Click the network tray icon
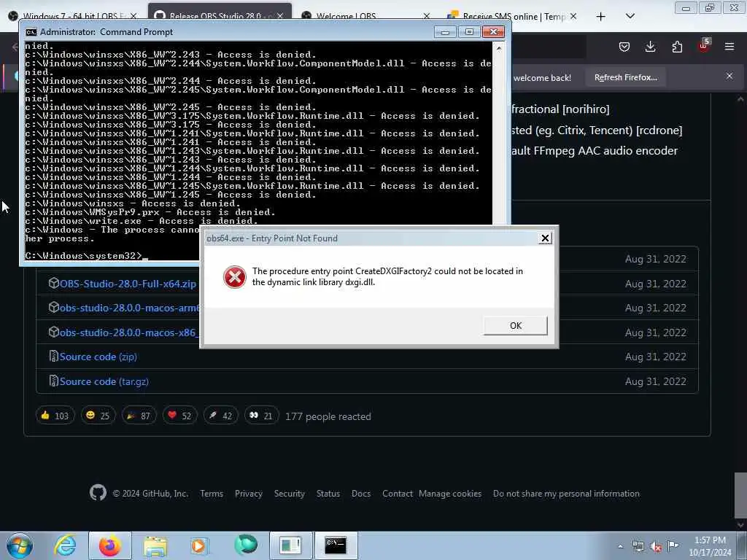 (x=638, y=547)
